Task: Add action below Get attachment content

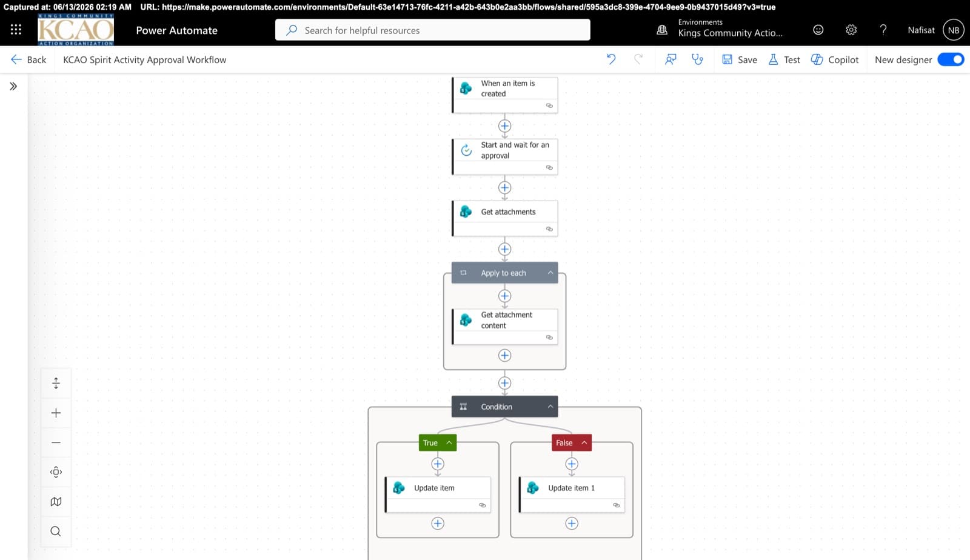Action: point(504,355)
